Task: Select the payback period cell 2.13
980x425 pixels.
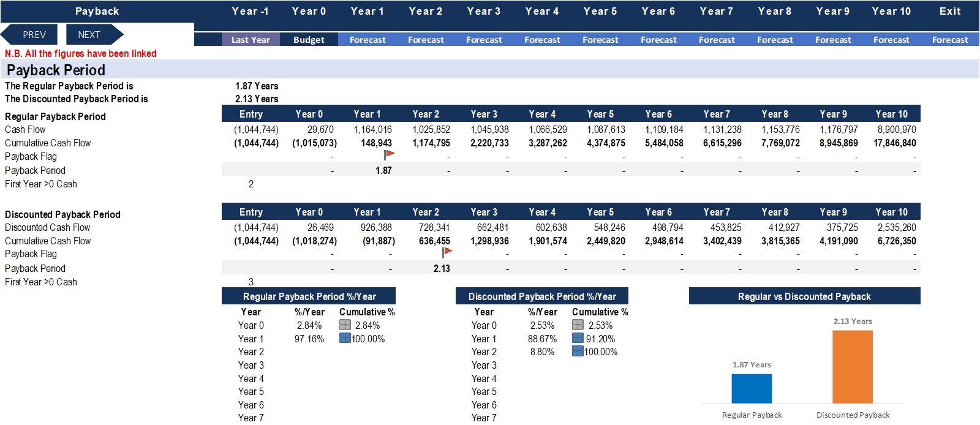Action: pyautogui.click(x=442, y=268)
